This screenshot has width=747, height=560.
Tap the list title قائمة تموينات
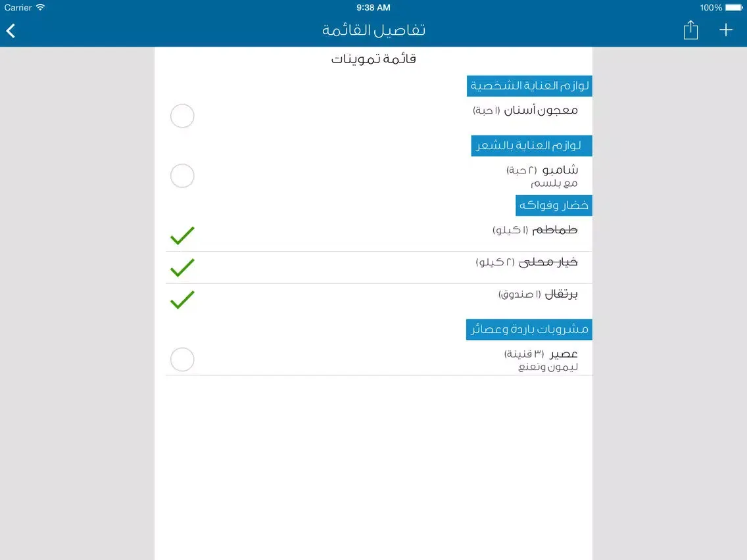click(x=373, y=58)
